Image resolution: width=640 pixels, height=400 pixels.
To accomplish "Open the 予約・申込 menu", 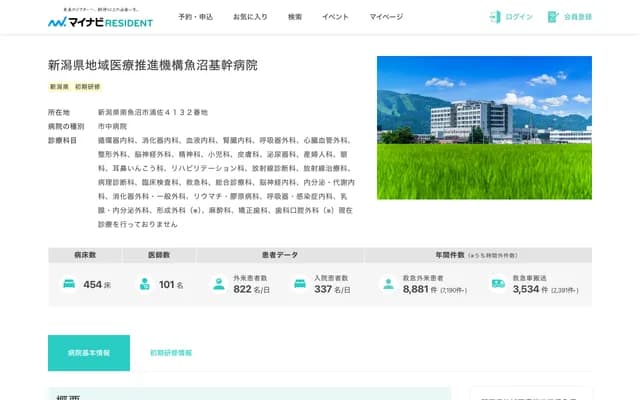I will point(195,17).
